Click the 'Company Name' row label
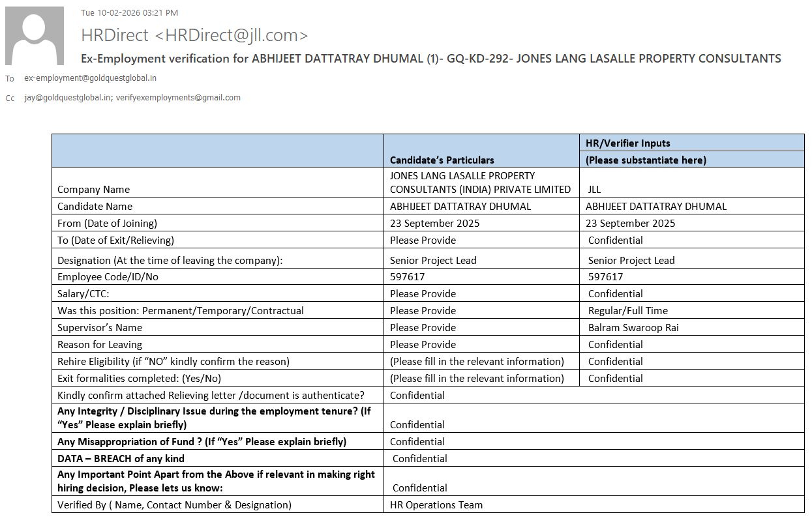This screenshot has width=812, height=526. click(93, 190)
